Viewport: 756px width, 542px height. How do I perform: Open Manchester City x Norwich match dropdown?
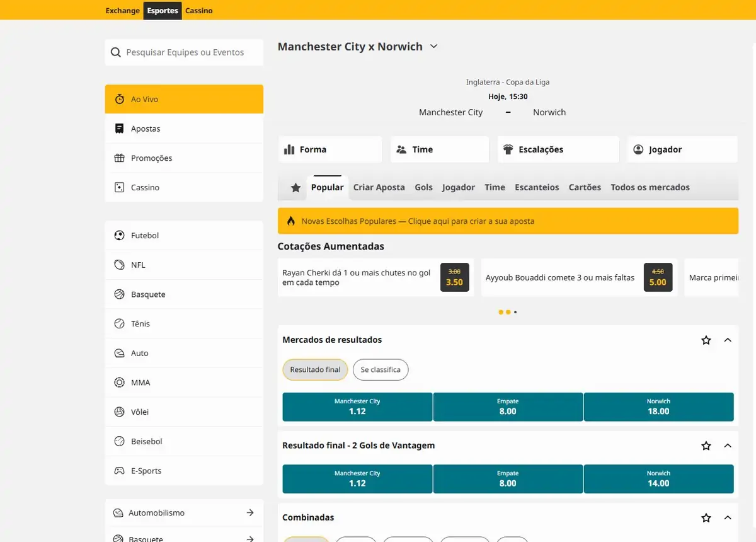pyautogui.click(x=433, y=47)
